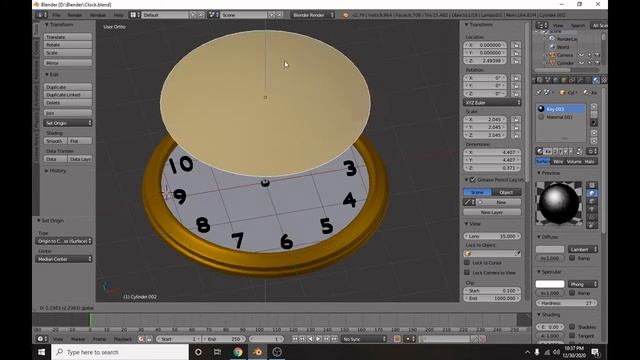Image resolution: width=640 pixels, height=360 pixels.
Task: Select Object grease pencil source
Action: pos(506,192)
